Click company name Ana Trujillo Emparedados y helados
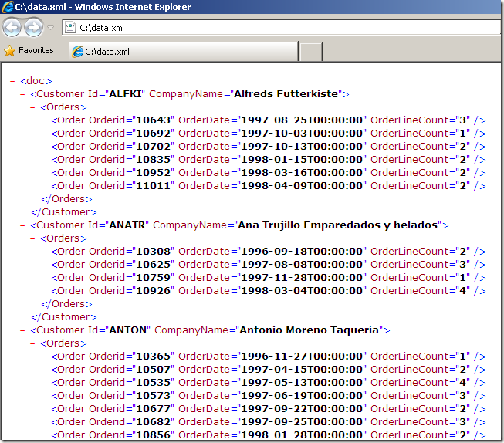This screenshot has width=504, height=443. (337, 225)
